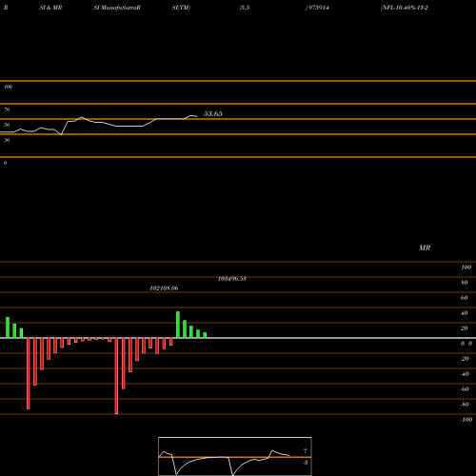
Task: Click the '-3' label in mini chart
Action: point(306,463)
